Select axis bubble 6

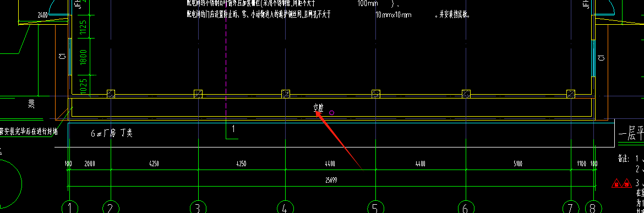(465, 207)
